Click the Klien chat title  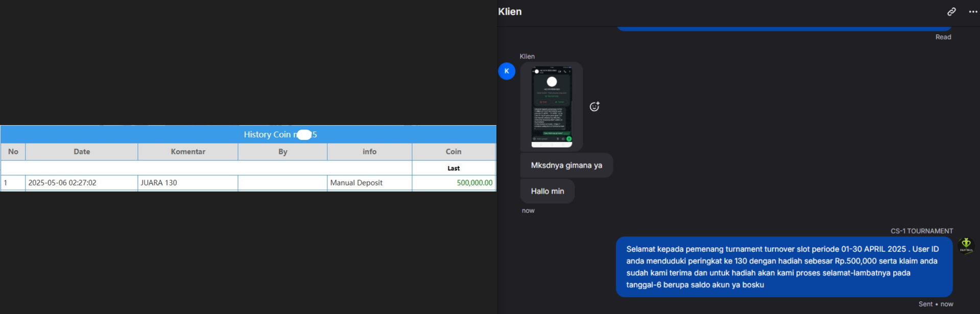click(x=510, y=12)
